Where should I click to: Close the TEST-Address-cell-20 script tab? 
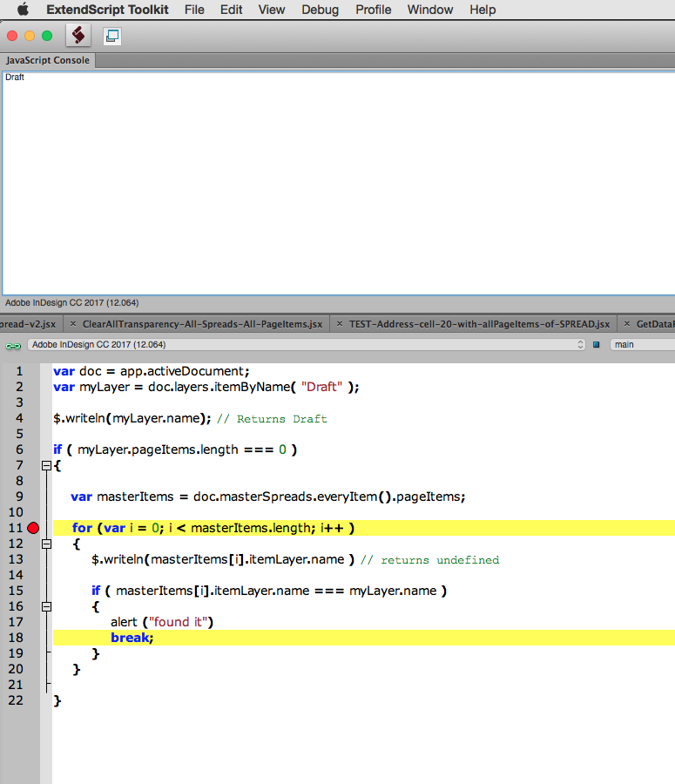pyautogui.click(x=340, y=324)
